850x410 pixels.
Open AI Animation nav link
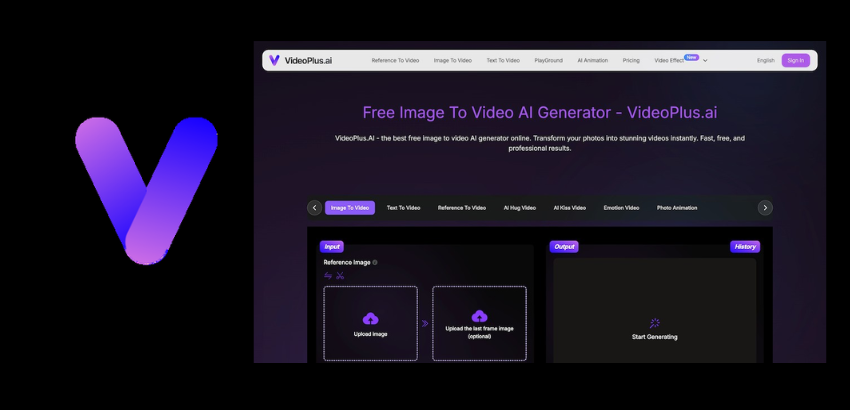[x=593, y=61]
